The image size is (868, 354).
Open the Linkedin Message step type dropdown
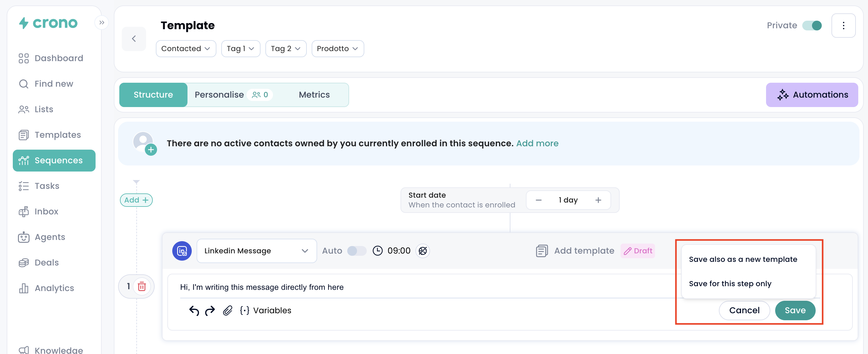pyautogui.click(x=257, y=251)
